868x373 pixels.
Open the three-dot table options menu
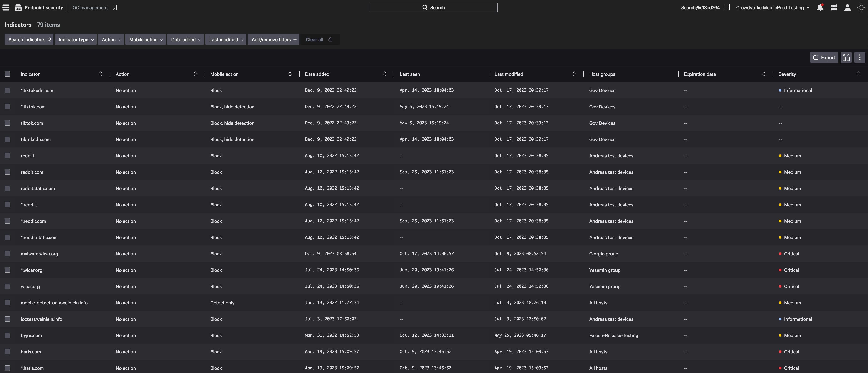pos(860,58)
